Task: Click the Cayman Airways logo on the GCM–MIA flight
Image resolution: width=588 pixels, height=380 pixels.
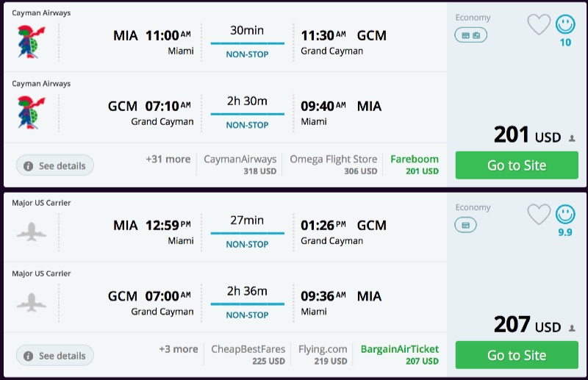Action: [31, 112]
